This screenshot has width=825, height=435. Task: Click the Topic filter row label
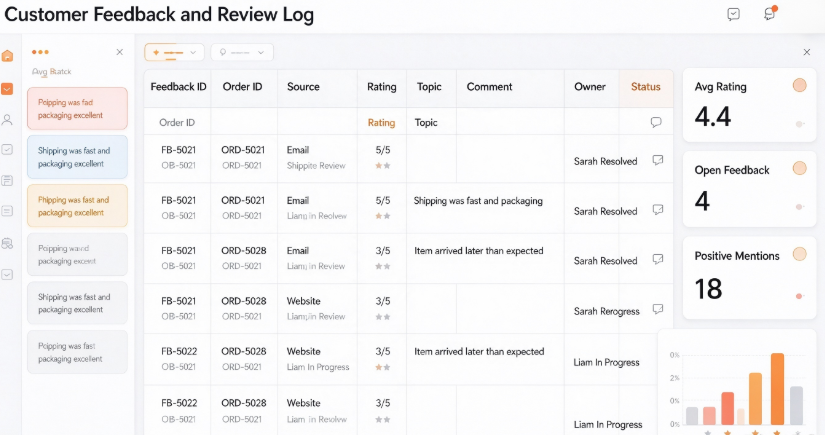click(x=426, y=123)
